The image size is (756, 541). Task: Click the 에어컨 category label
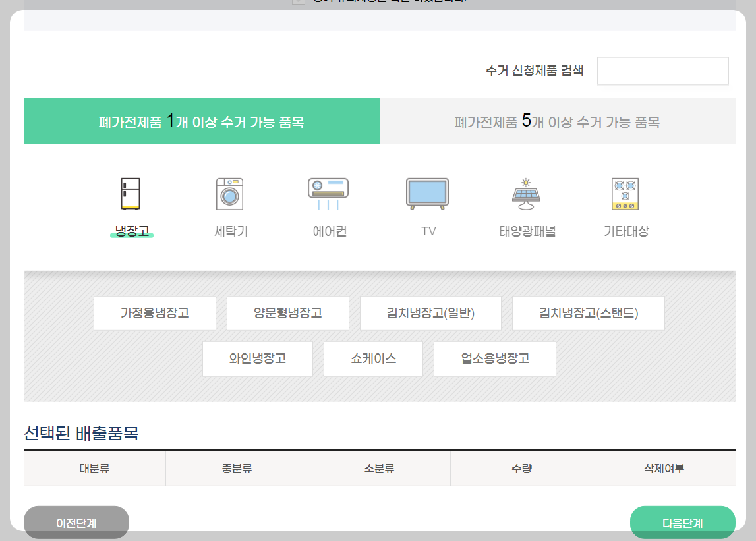pyautogui.click(x=330, y=231)
